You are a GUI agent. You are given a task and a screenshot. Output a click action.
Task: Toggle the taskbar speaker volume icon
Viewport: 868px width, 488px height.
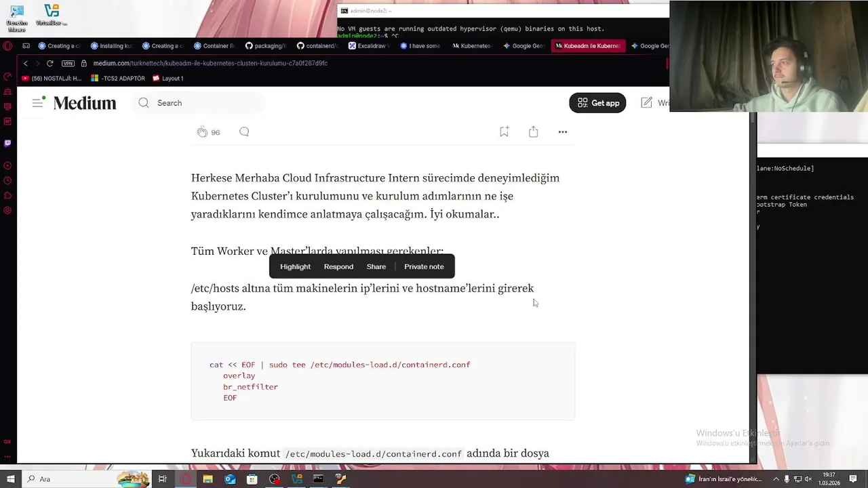coord(808,479)
